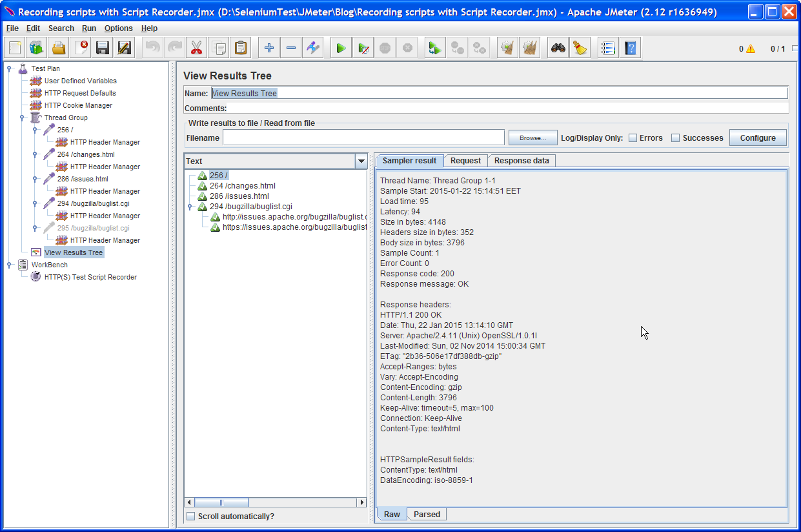
Task: Tick Scroll automatically checkbox
Action: point(190,516)
